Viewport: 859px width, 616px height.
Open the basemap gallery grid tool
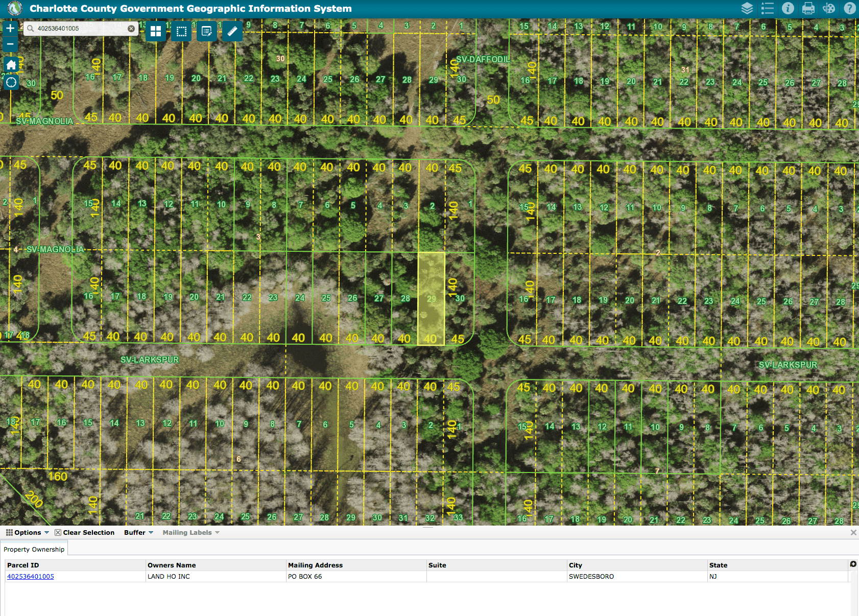156,32
